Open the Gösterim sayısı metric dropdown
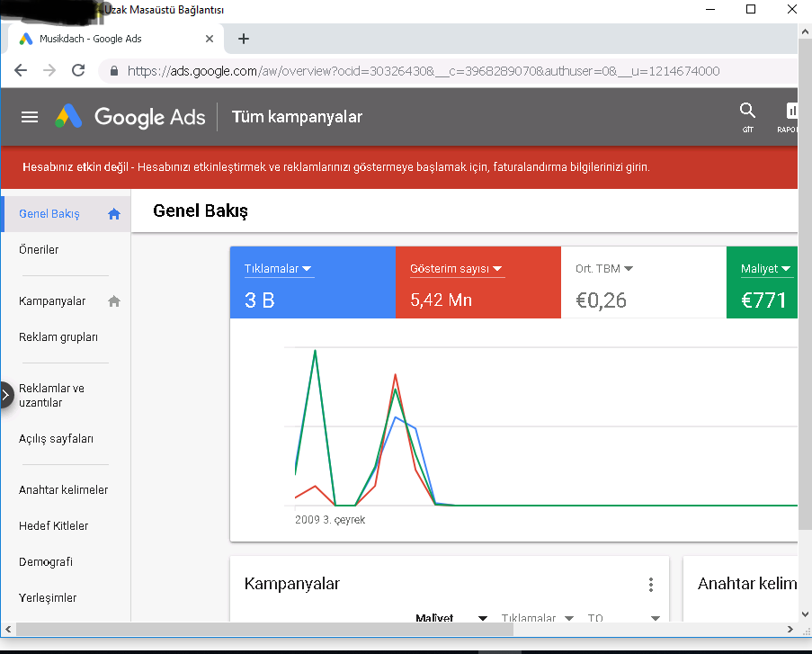The image size is (812, 654). (x=457, y=269)
